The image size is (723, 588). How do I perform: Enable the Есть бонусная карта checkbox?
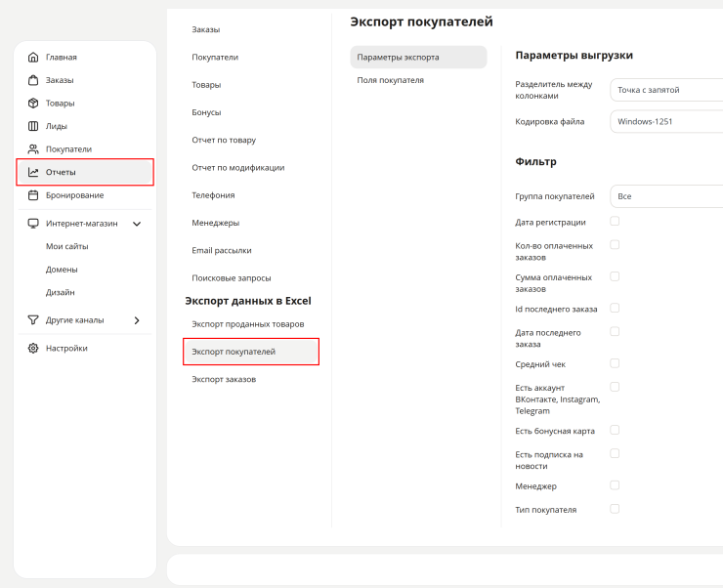(615, 430)
